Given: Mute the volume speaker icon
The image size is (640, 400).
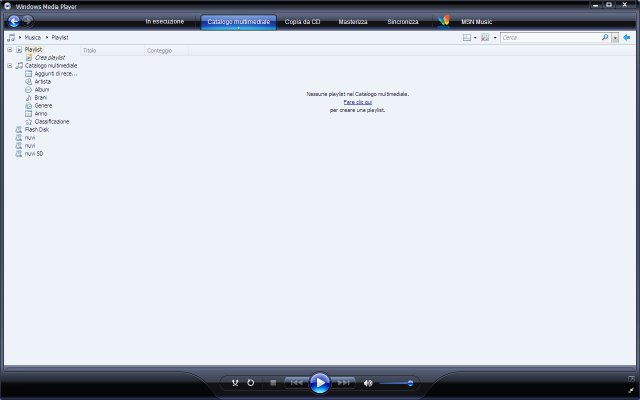Looking at the screenshot, I should coord(368,383).
